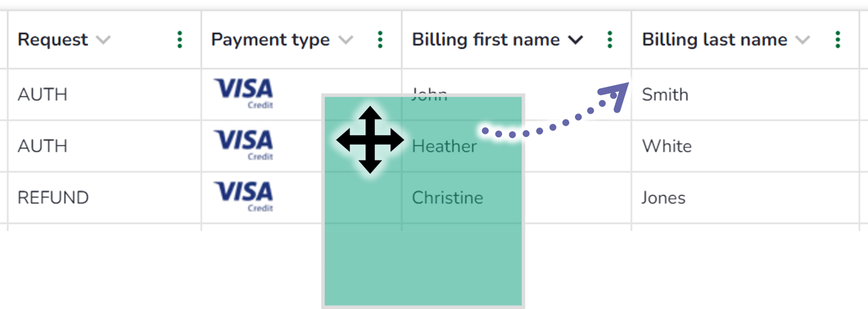Click the Visa Credit logo in first row
The height and width of the screenshot is (309, 868).
coord(243,93)
